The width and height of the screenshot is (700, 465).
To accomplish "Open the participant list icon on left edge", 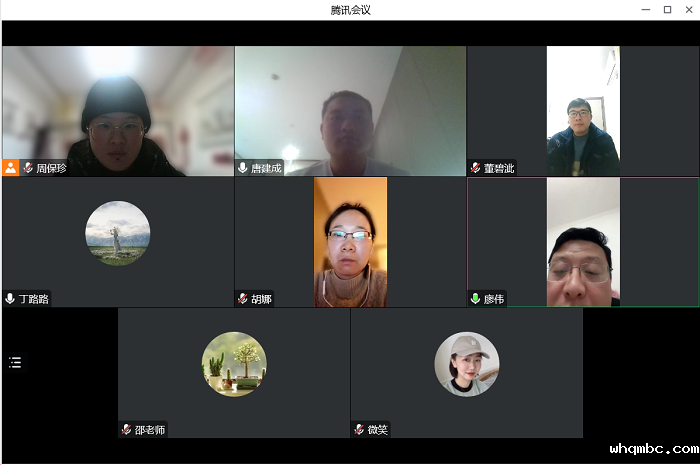I will 15,362.
